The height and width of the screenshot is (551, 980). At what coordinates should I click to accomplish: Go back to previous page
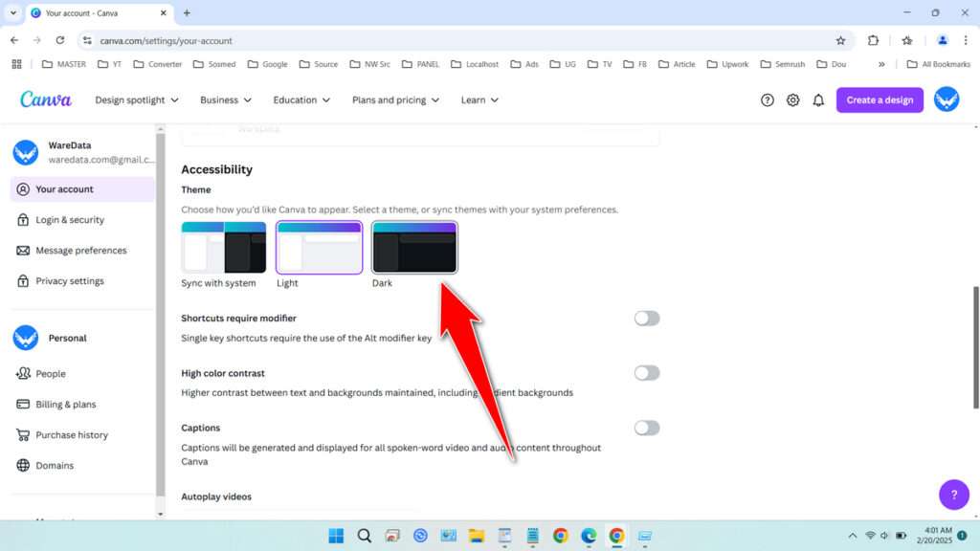pyautogui.click(x=14, y=40)
